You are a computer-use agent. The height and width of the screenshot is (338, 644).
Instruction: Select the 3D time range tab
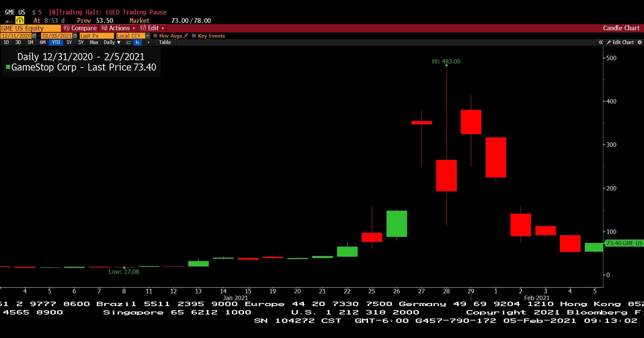[18, 42]
